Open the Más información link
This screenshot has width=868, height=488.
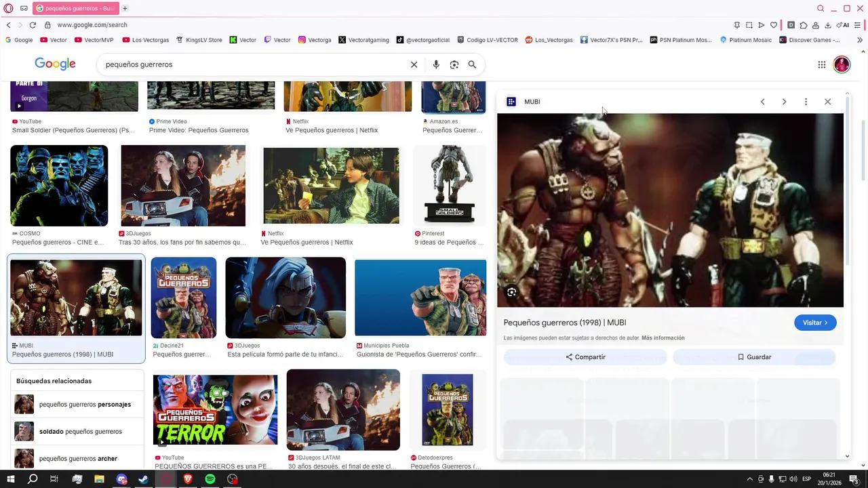tap(663, 338)
